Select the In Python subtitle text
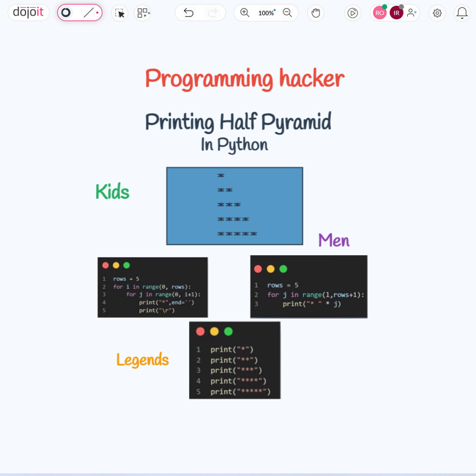The image size is (476, 476). click(234, 145)
